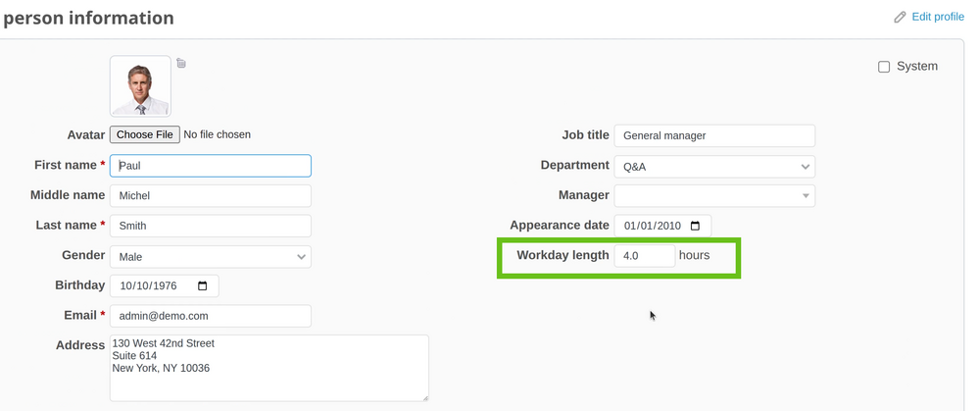Select the Last name field Smith
Screen dimensions: 980x411
(x=211, y=226)
